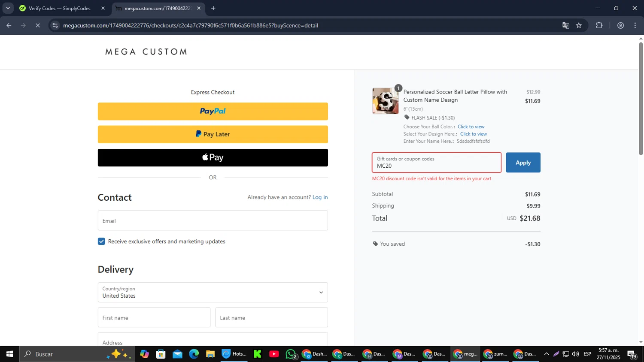The height and width of the screenshot is (362, 644).
Task: Pay with PayPal express button
Action: [x=213, y=111]
